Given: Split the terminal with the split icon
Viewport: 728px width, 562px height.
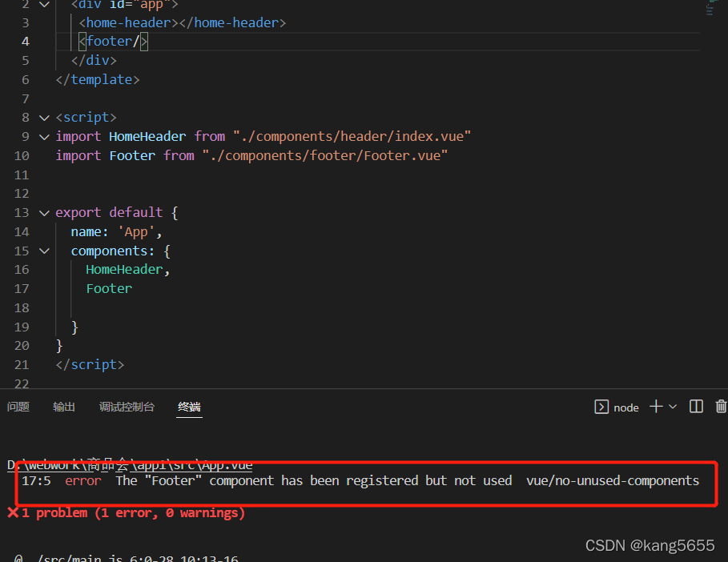Looking at the screenshot, I should [696, 407].
